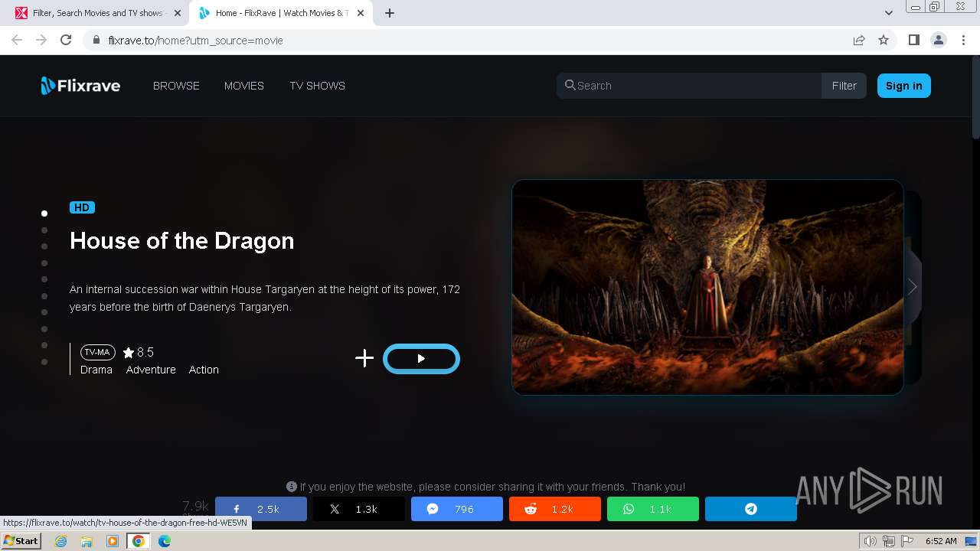Screen dimensions: 980x551
Task: Click the search magnifier icon
Action: (570, 85)
